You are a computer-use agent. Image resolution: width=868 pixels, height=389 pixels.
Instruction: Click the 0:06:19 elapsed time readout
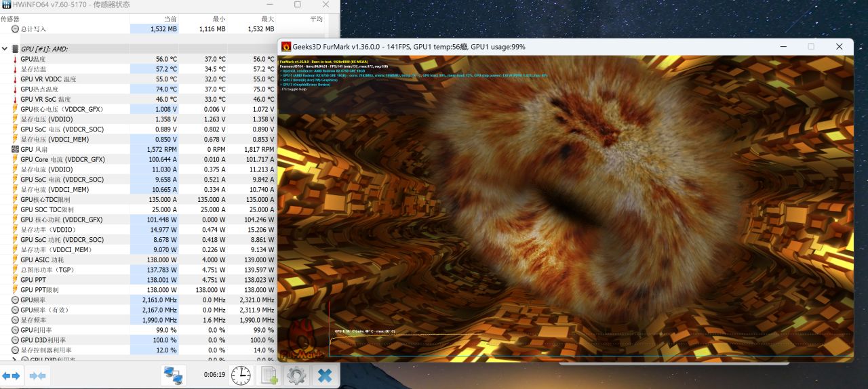214,375
